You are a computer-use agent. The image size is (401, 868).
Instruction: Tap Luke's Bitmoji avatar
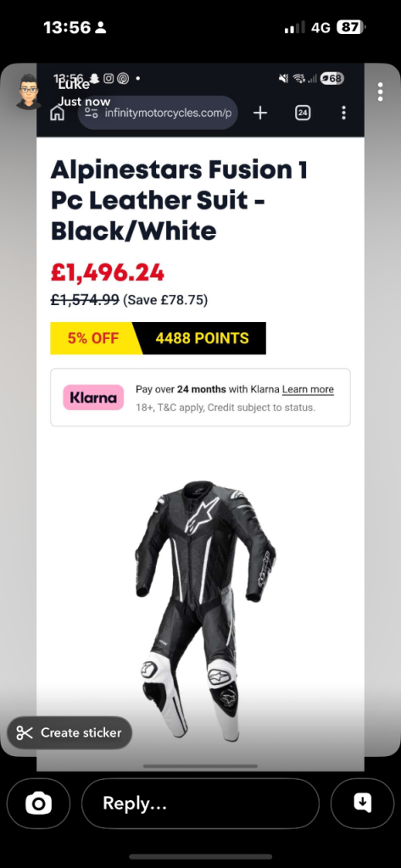[28, 92]
